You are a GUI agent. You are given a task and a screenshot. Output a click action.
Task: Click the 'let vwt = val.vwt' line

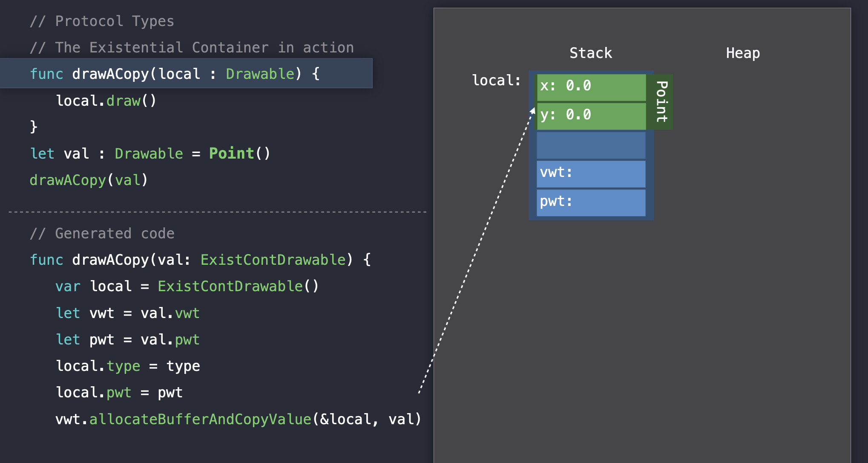pyautogui.click(x=128, y=313)
